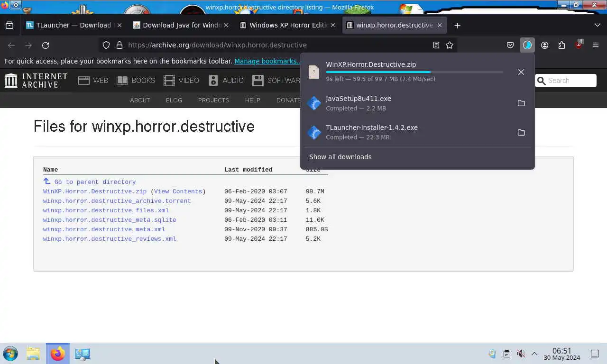607x364 pixels.
Task: Open Firefox View tab list icon
Action: pos(9,25)
